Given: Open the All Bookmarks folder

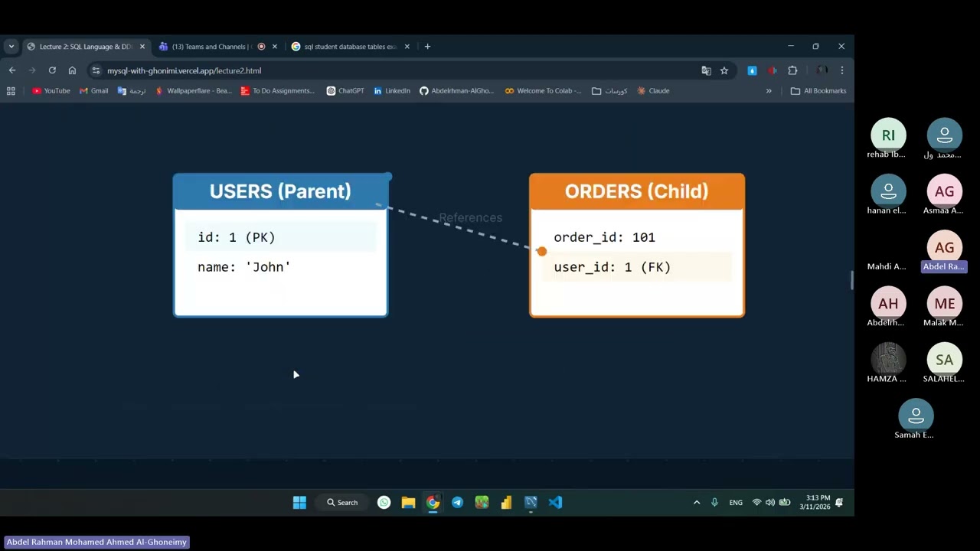Looking at the screenshot, I should [x=818, y=91].
